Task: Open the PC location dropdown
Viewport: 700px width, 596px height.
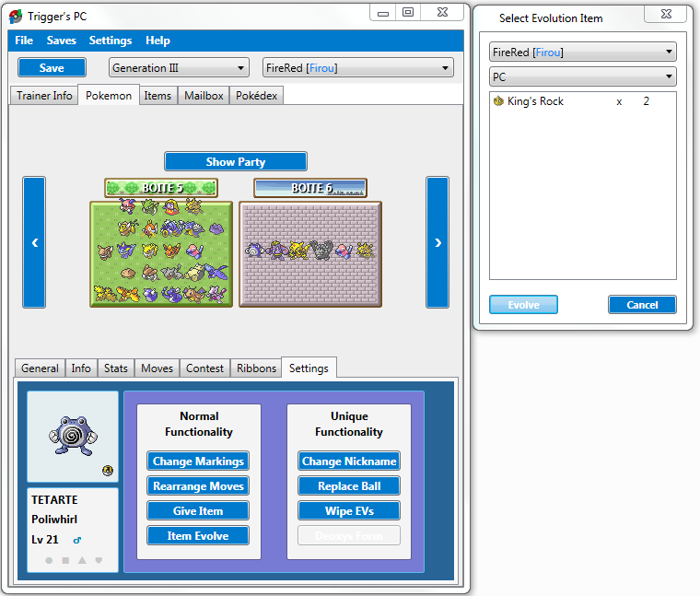Action: point(583,76)
